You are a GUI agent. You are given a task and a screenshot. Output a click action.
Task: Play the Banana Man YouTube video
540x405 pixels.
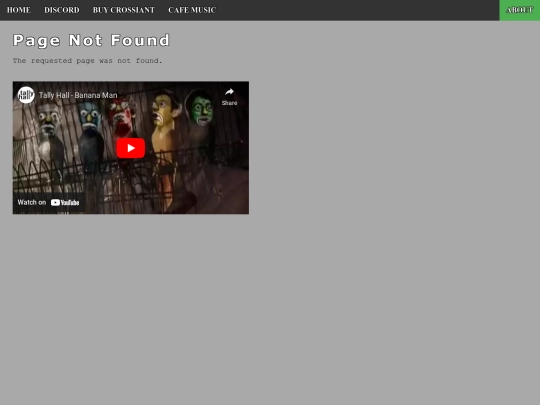pyautogui.click(x=131, y=148)
